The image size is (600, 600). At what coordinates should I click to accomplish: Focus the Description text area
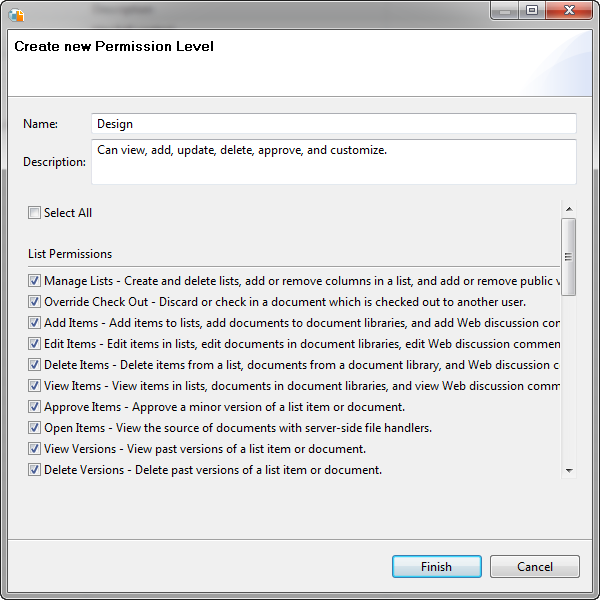(333, 162)
